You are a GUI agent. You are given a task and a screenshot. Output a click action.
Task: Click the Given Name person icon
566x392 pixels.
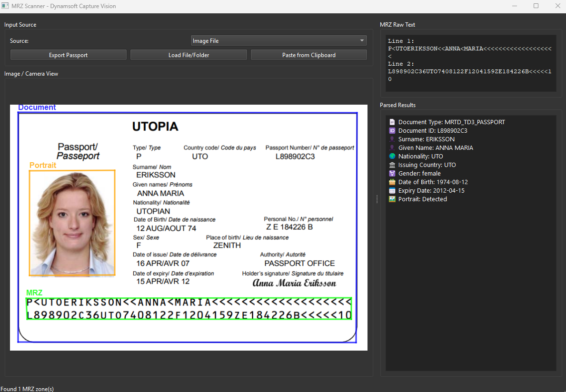(x=391, y=147)
